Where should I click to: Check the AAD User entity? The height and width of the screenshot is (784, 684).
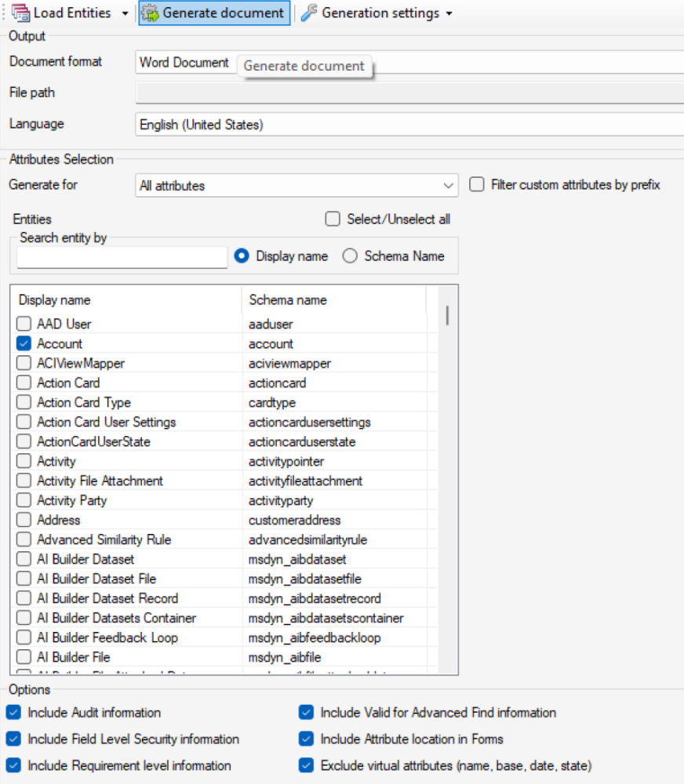coord(24,324)
